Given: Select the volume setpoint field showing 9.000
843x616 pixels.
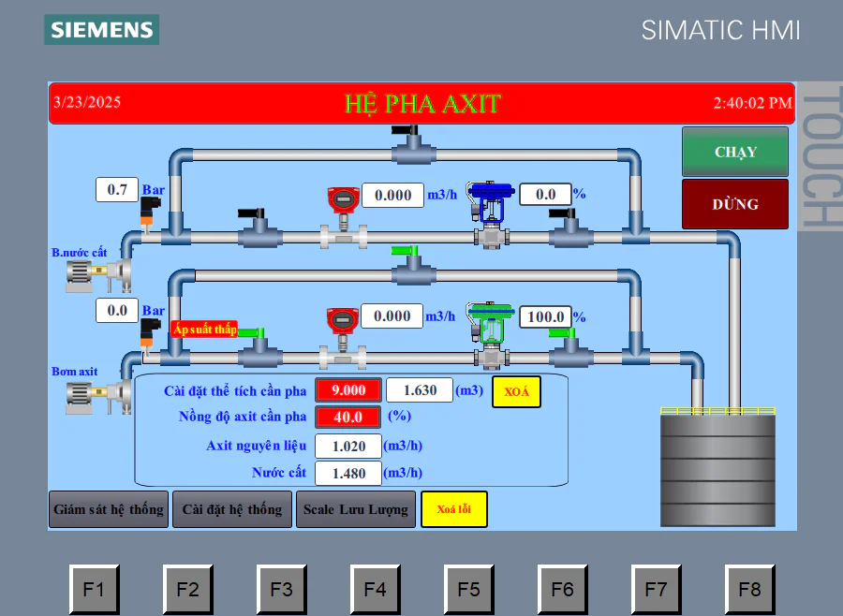Looking at the screenshot, I should tap(348, 390).
